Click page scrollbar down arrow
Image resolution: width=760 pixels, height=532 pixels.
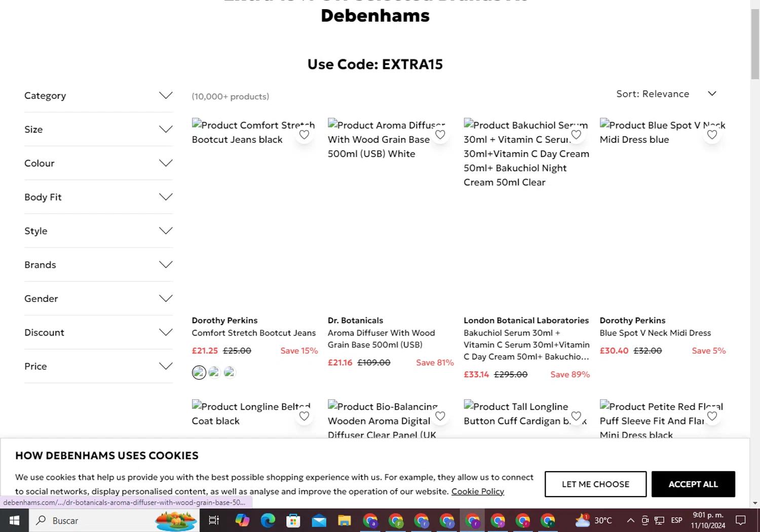755,503
